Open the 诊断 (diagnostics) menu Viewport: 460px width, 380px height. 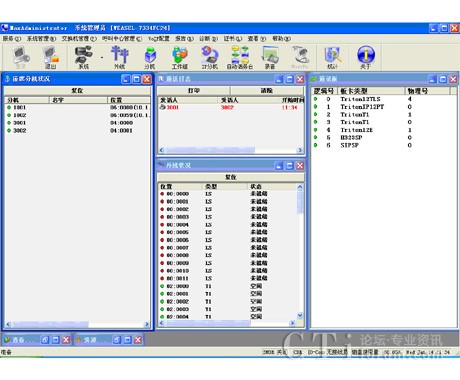click(x=208, y=39)
